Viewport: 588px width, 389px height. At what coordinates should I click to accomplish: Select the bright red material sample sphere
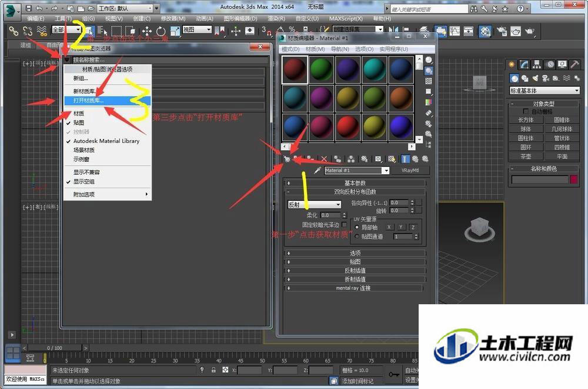point(348,127)
